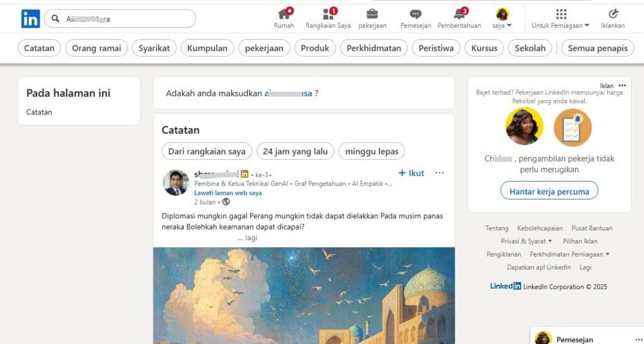
Task: Click the LinkedIn footer logo
Action: [506, 287]
